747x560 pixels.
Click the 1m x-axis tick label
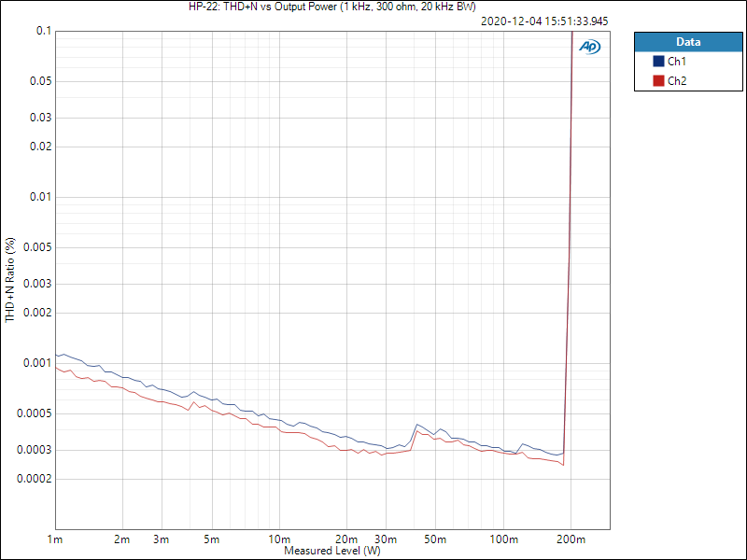(55, 539)
